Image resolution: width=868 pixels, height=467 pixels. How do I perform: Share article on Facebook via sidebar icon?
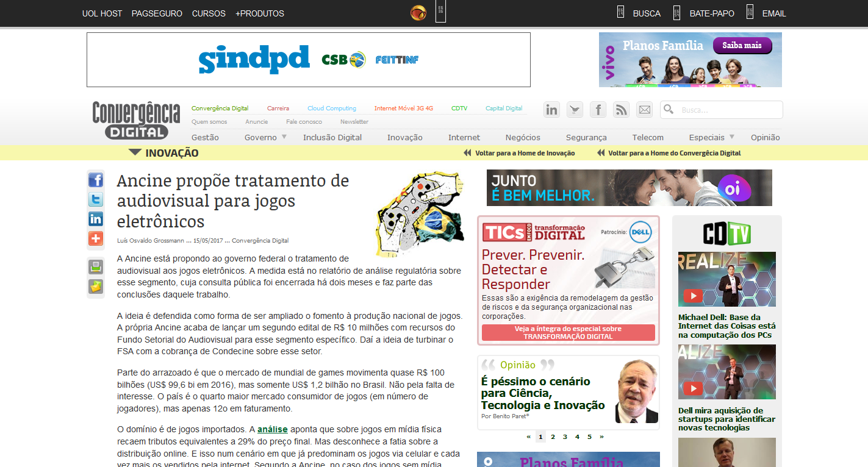coord(96,180)
